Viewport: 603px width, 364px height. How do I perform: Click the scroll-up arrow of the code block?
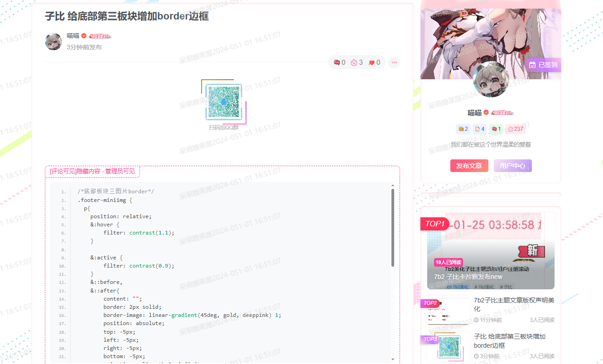click(392, 185)
